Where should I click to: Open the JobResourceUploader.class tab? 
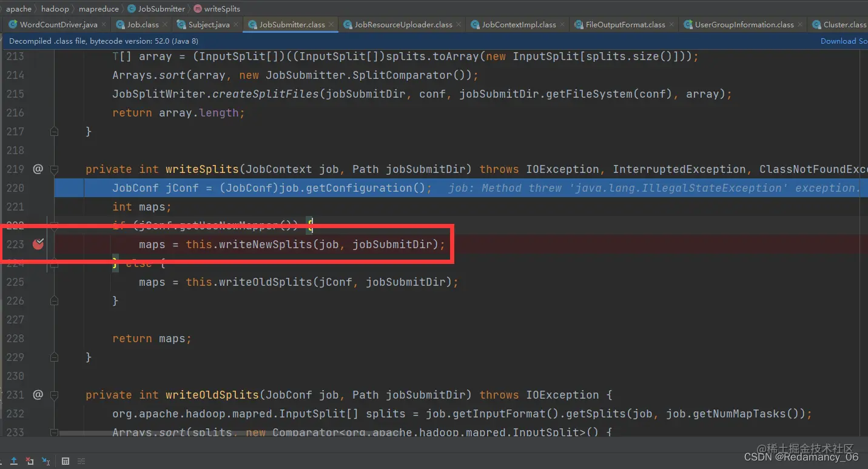pos(403,25)
